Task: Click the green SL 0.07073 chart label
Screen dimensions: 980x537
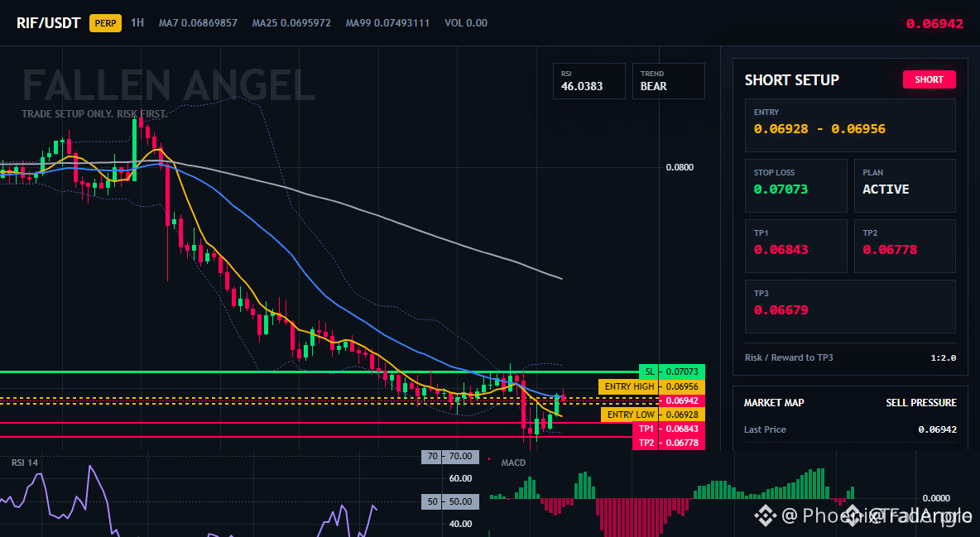Action: click(672, 372)
